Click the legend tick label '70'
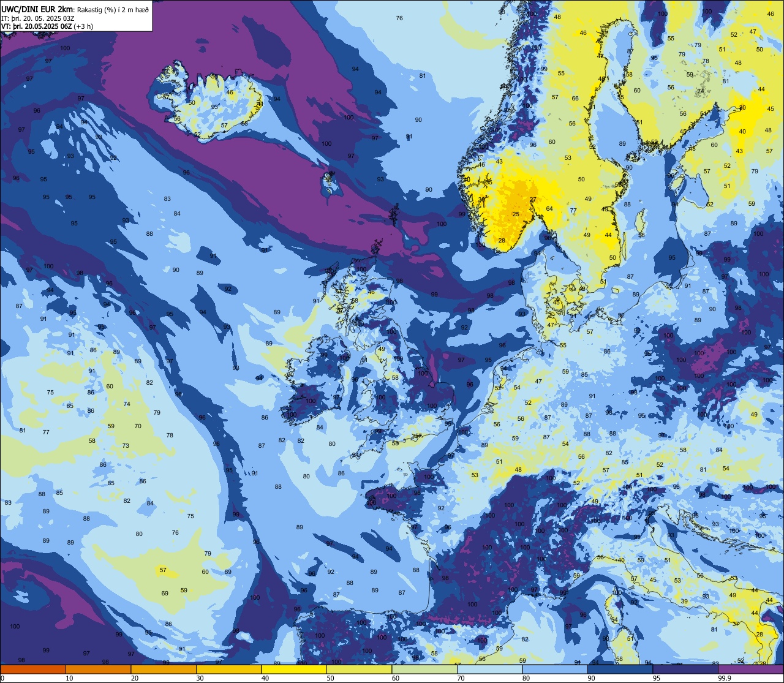The height and width of the screenshot is (683, 784). (461, 678)
